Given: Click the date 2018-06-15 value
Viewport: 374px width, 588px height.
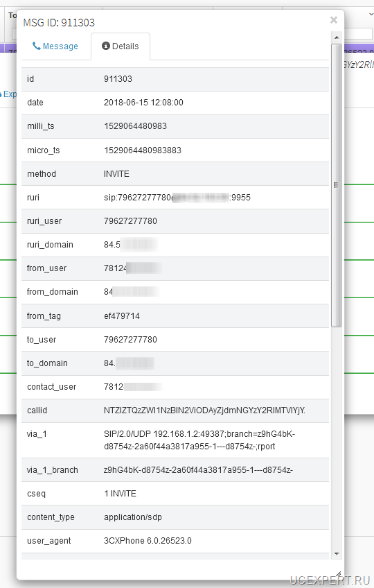Looking at the screenshot, I should pos(143,103).
